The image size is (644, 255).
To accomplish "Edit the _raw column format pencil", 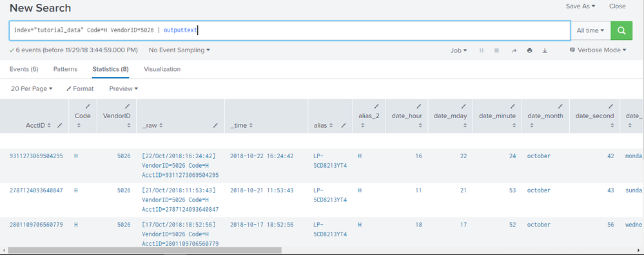I will [x=215, y=126].
